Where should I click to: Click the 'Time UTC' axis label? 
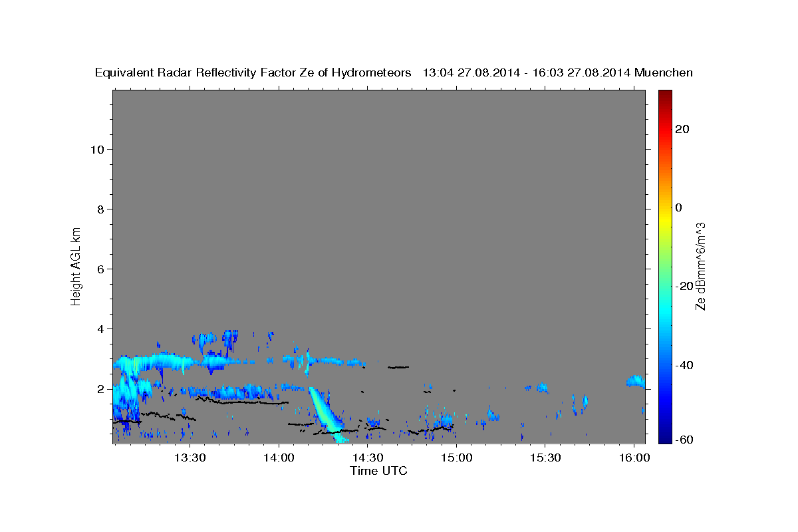pyautogui.click(x=378, y=471)
